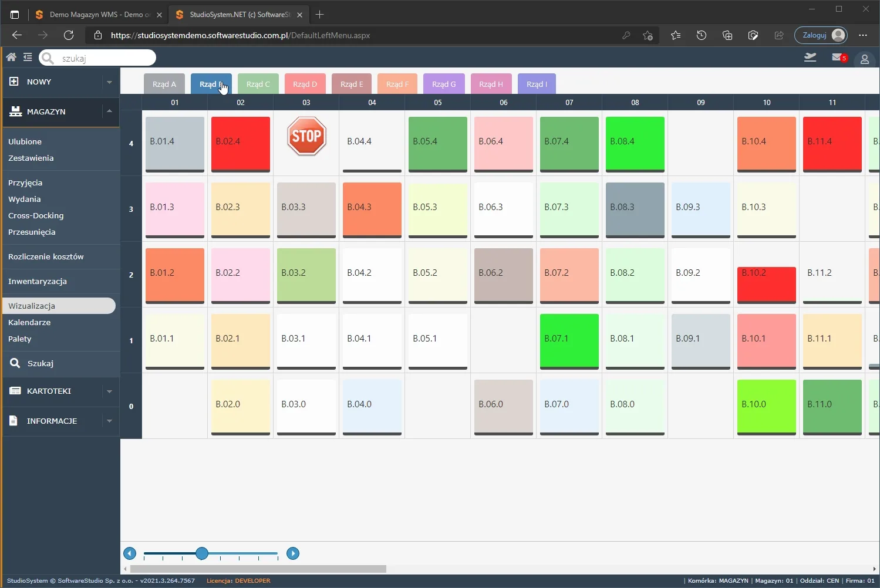Open the saved passwords key icon
The image size is (880, 588).
tap(626, 35)
